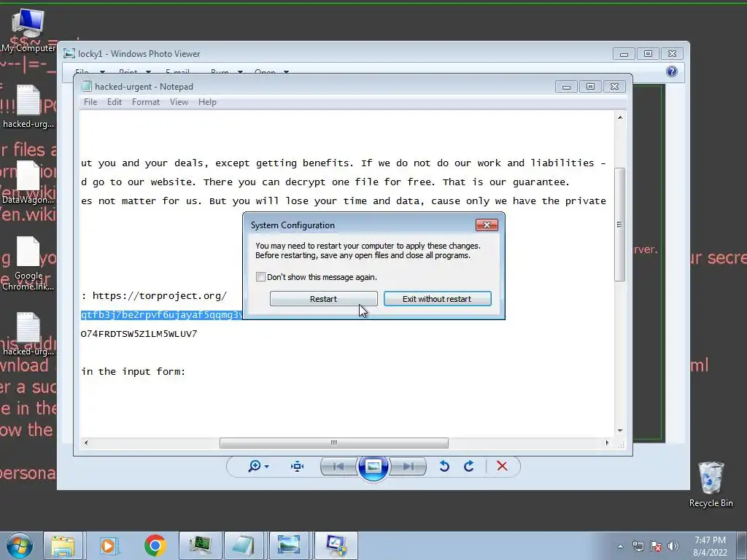Click network tray icon
The width and height of the screenshot is (747, 560).
click(638, 546)
